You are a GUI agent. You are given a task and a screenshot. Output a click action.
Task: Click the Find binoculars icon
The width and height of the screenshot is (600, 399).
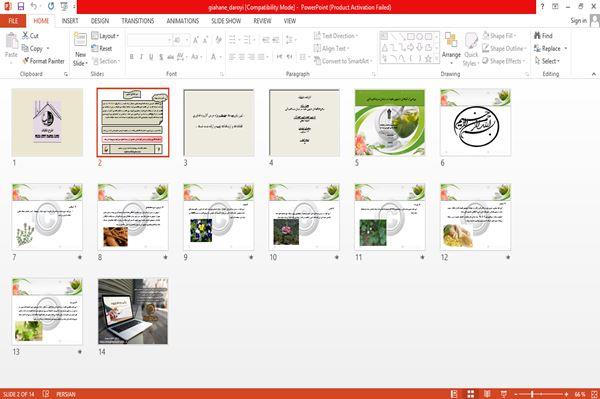point(537,36)
